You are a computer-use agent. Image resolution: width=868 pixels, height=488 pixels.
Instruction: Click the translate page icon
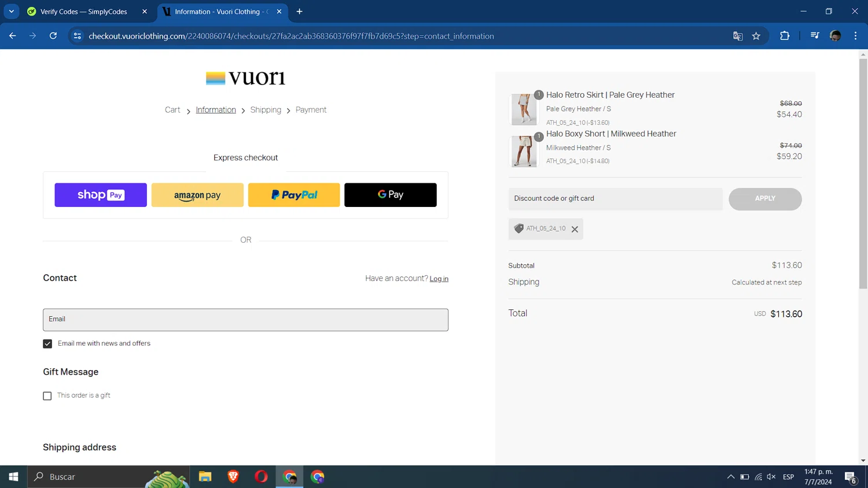738,36
